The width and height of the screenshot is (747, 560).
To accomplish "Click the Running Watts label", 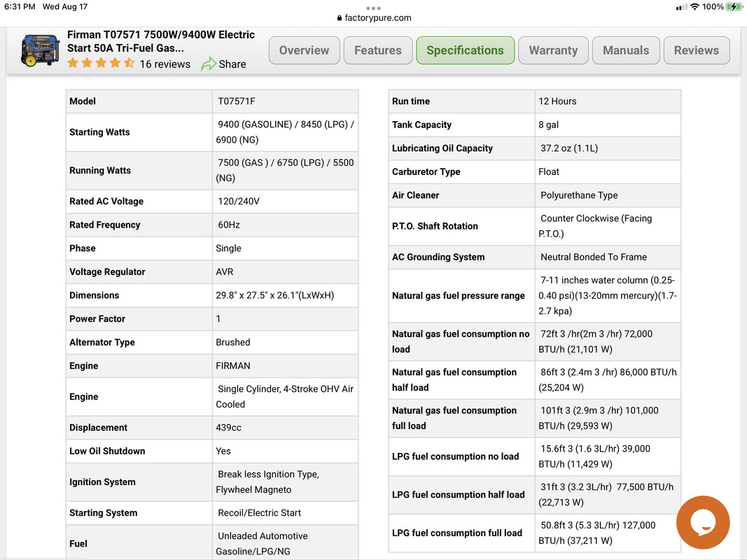I will 100,170.
